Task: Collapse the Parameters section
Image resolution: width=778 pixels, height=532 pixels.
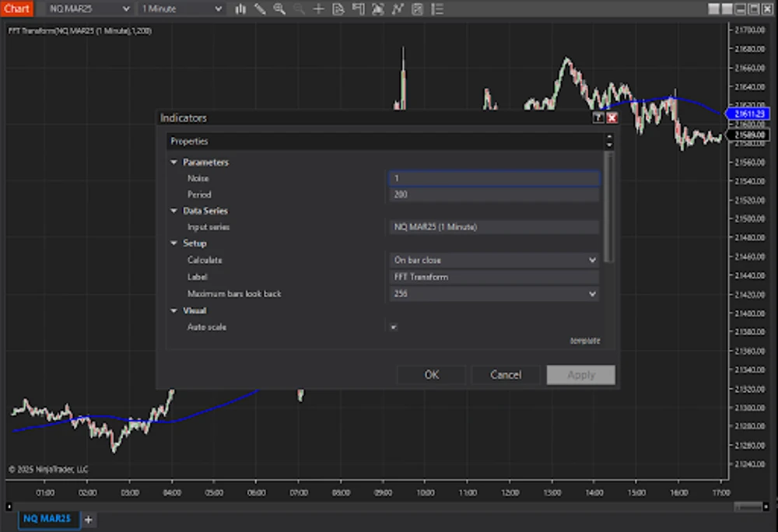Action: point(173,162)
